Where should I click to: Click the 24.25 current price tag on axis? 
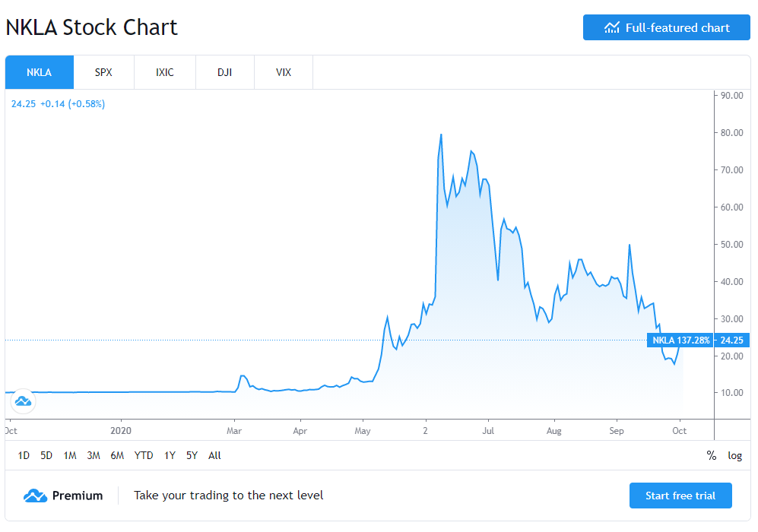732,340
